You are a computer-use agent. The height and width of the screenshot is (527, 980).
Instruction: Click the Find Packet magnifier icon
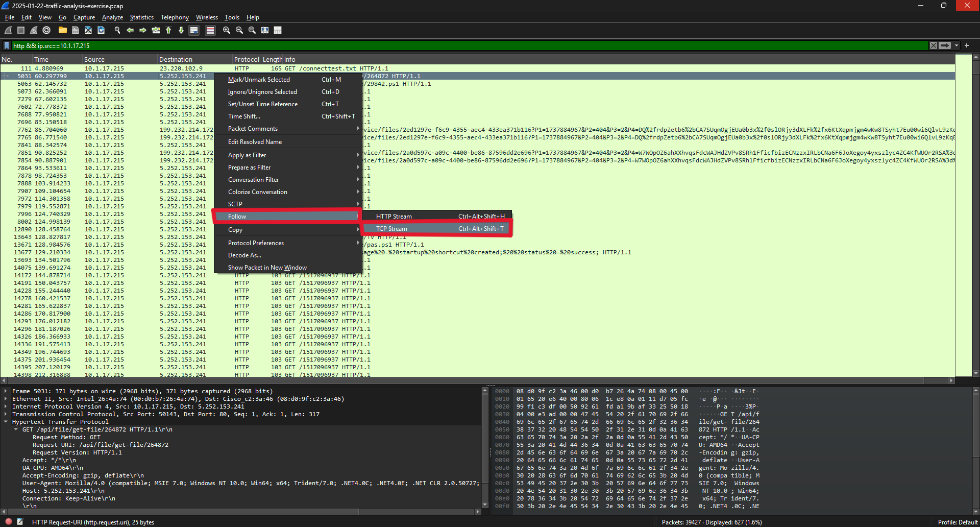coord(117,31)
